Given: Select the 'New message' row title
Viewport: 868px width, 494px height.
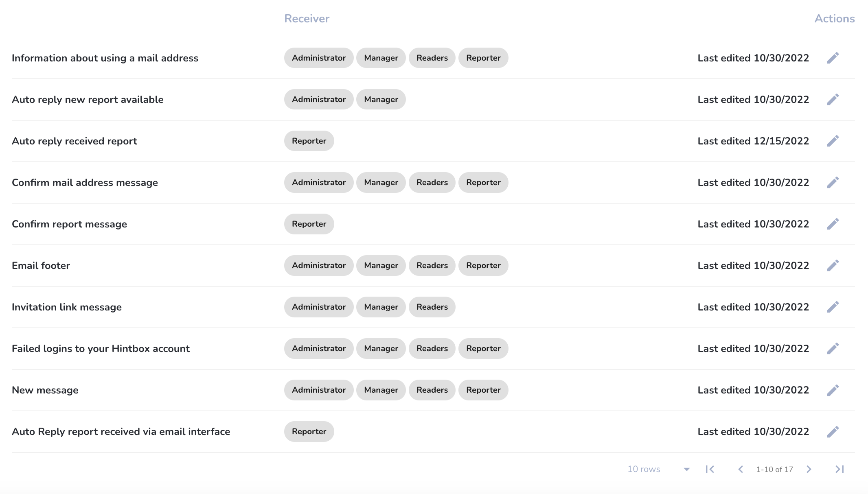Looking at the screenshot, I should point(45,390).
